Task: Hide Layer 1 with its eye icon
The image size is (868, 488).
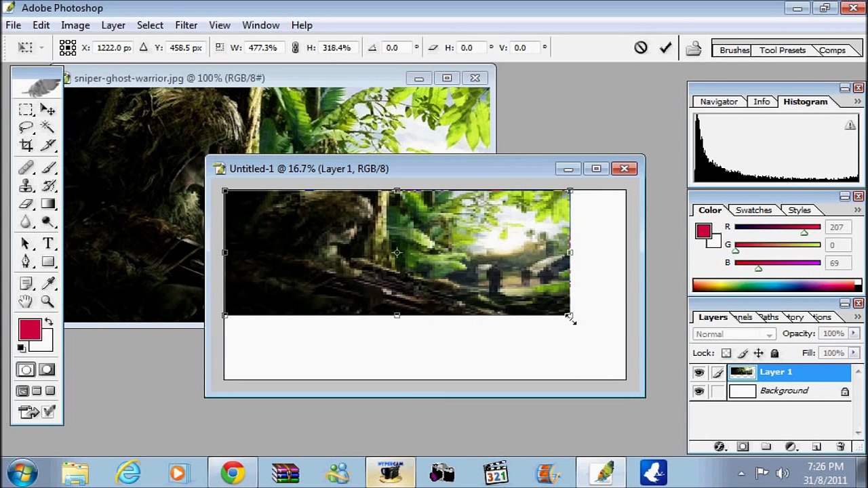Action: pyautogui.click(x=699, y=373)
